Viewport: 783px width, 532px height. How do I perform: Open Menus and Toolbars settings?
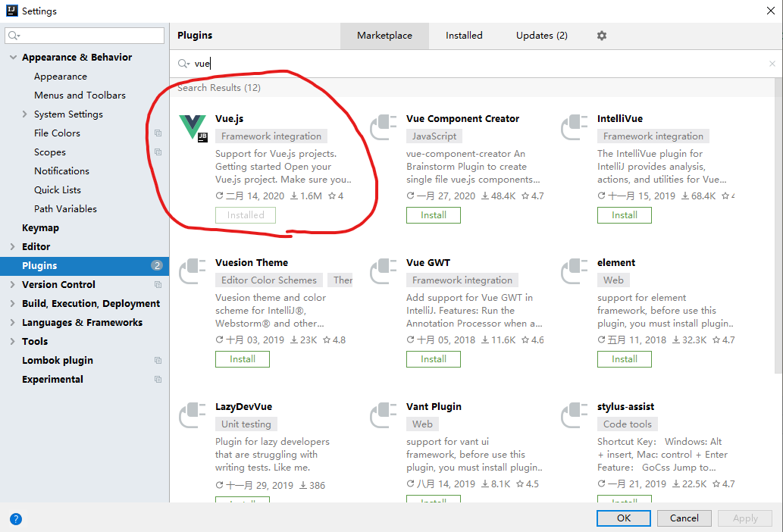[80, 95]
